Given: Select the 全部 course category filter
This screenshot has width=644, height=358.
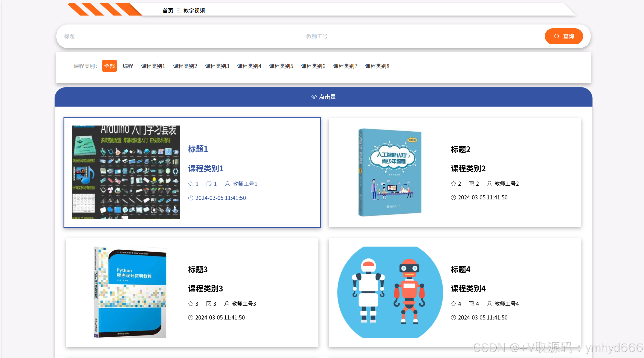Looking at the screenshot, I should tap(109, 66).
